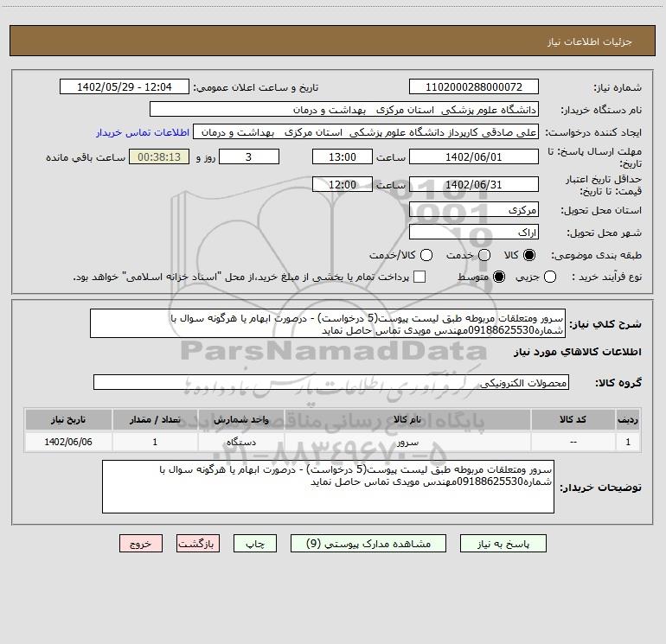
Task: Click the نام کالا column header
Action: [407, 419]
